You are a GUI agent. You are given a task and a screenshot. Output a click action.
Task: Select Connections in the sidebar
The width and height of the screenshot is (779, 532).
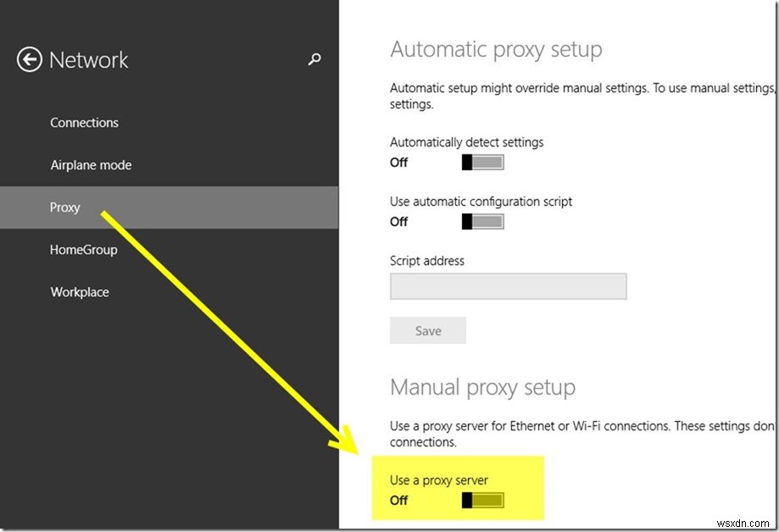click(84, 122)
